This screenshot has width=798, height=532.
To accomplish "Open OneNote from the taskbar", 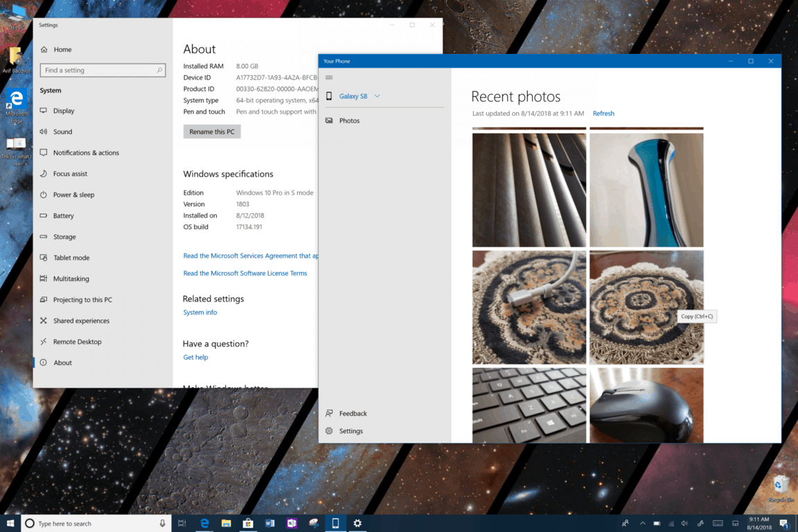I will pos(292,524).
